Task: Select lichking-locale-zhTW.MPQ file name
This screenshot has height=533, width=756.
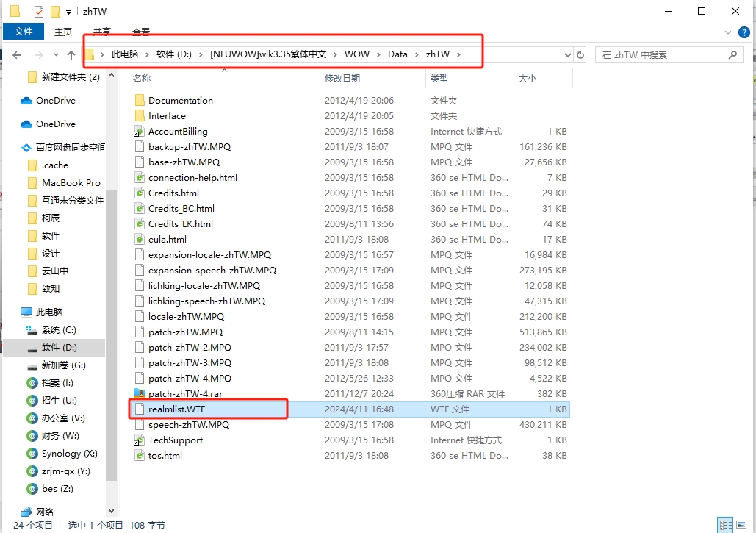Action: [x=204, y=285]
